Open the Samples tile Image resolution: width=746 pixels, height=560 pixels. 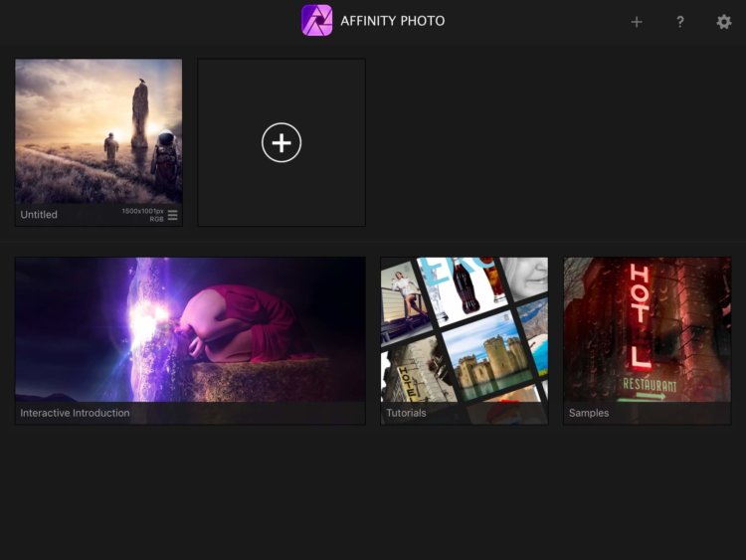(648, 340)
